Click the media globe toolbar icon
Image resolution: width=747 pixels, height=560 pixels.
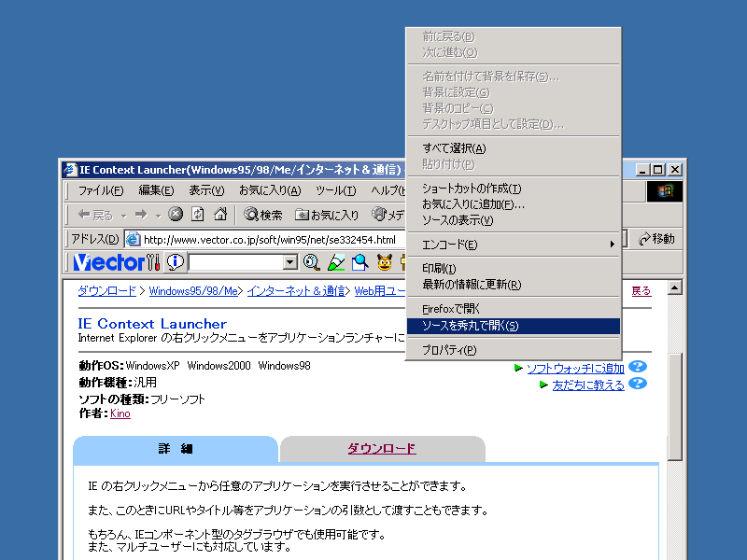[x=379, y=215]
